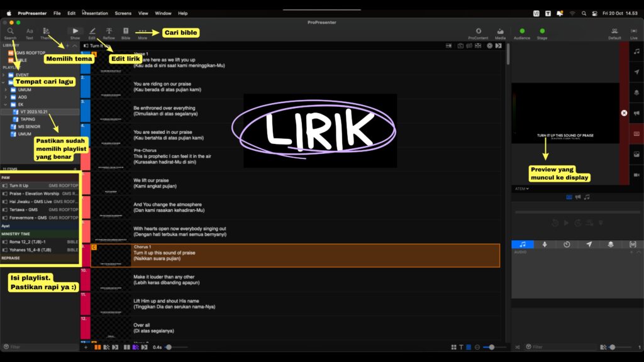Open Tertawa - GMS playlist item
The height and width of the screenshot is (362, 644).
tap(40, 210)
